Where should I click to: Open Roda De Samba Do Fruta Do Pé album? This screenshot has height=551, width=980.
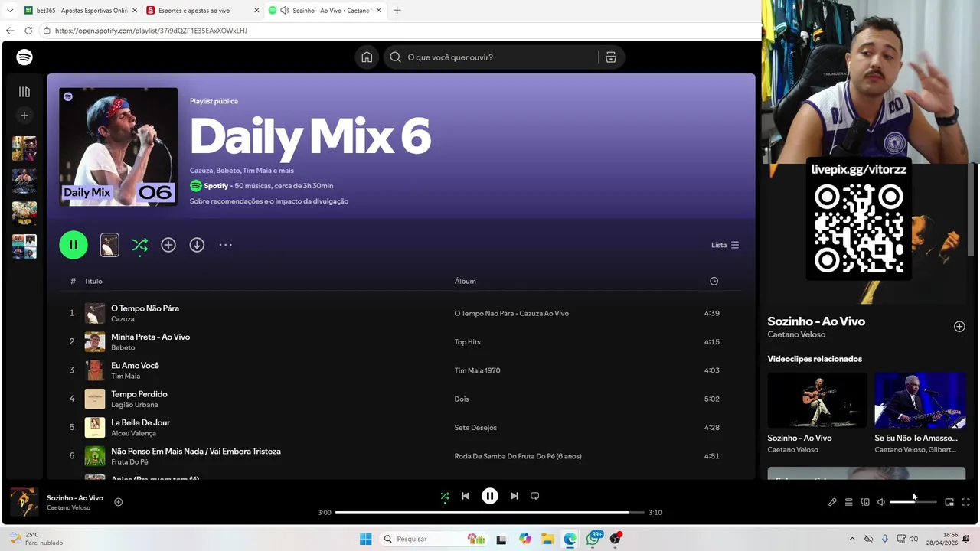[518, 456]
